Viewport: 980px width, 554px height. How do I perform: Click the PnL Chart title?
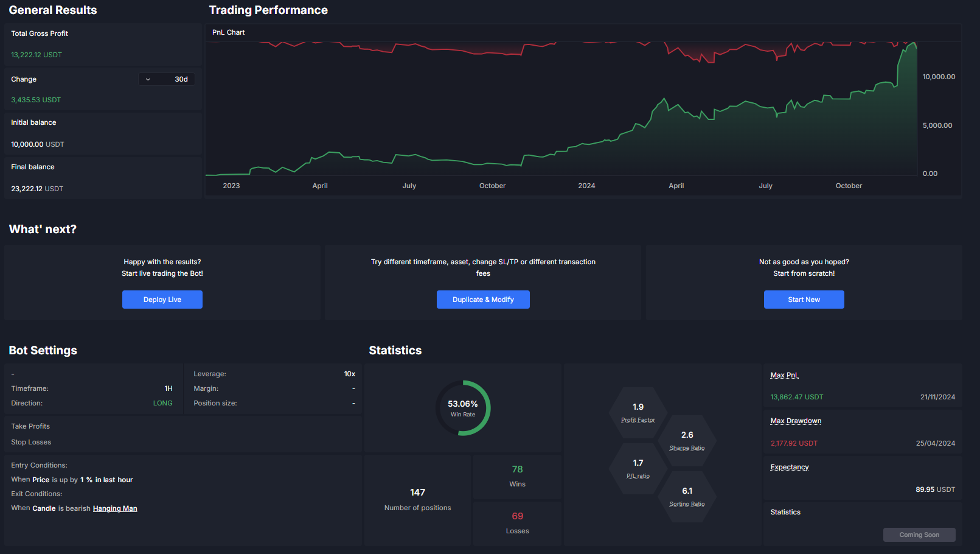(x=228, y=32)
